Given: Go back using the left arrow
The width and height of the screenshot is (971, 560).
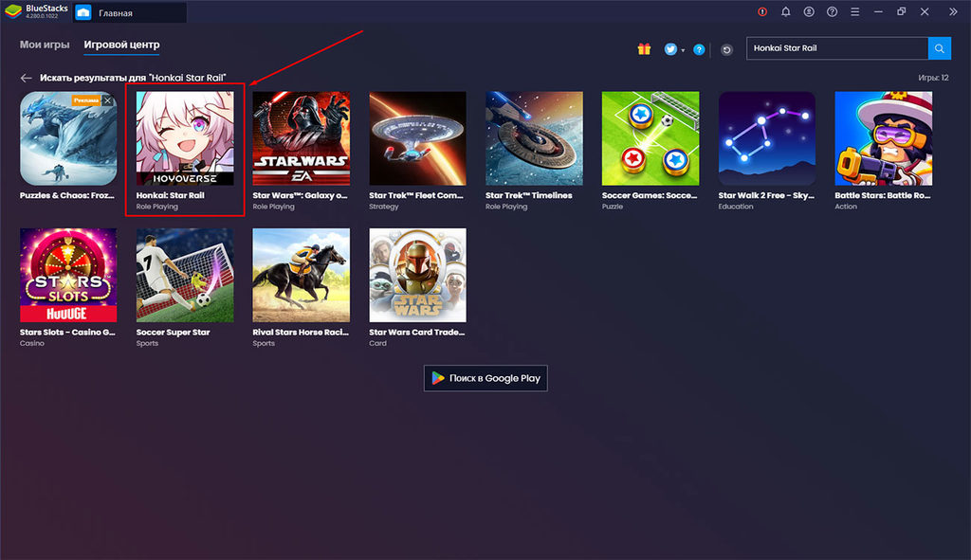Looking at the screenshot, I should [26, 78].
